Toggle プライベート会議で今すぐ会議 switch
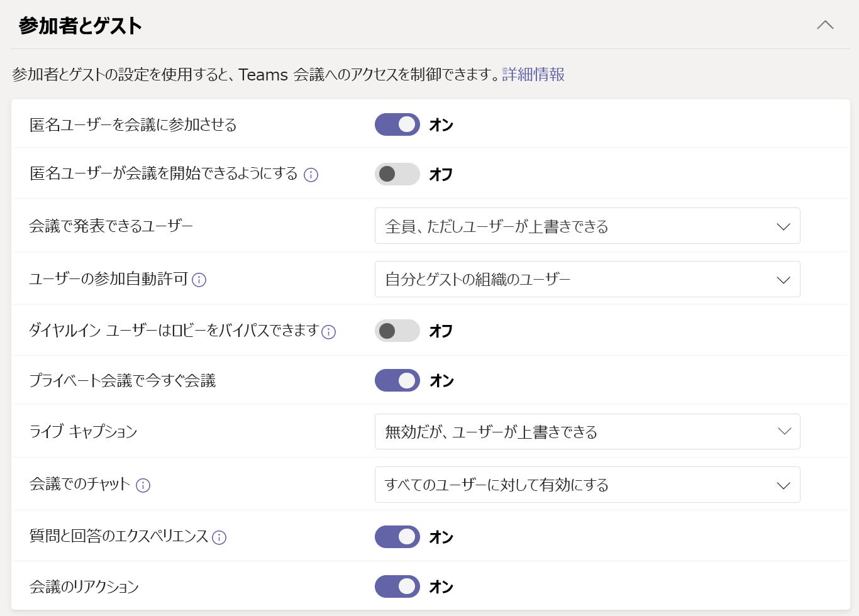This screenshot has width=859, height=616. click(397, 380)
